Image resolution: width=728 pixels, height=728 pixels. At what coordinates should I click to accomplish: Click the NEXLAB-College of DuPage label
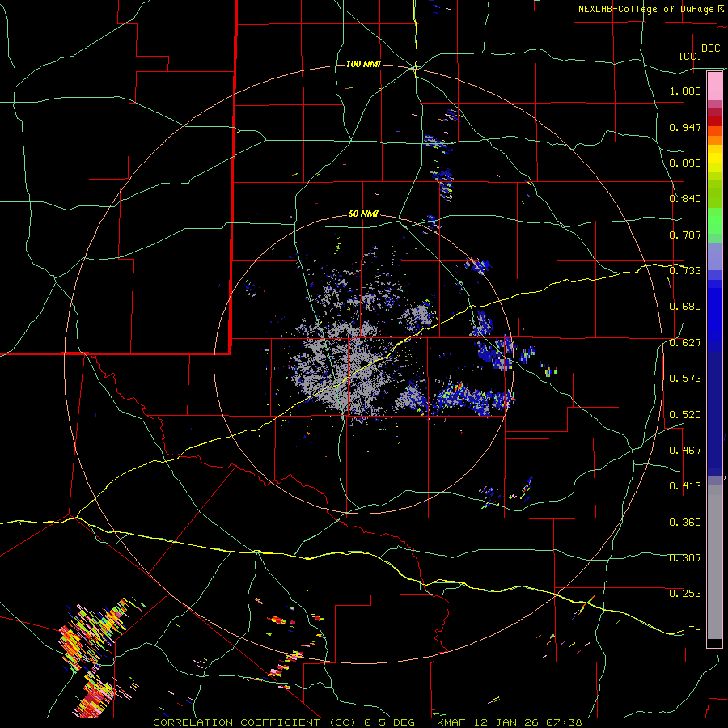pyautogui.click(x=646, y=9)
